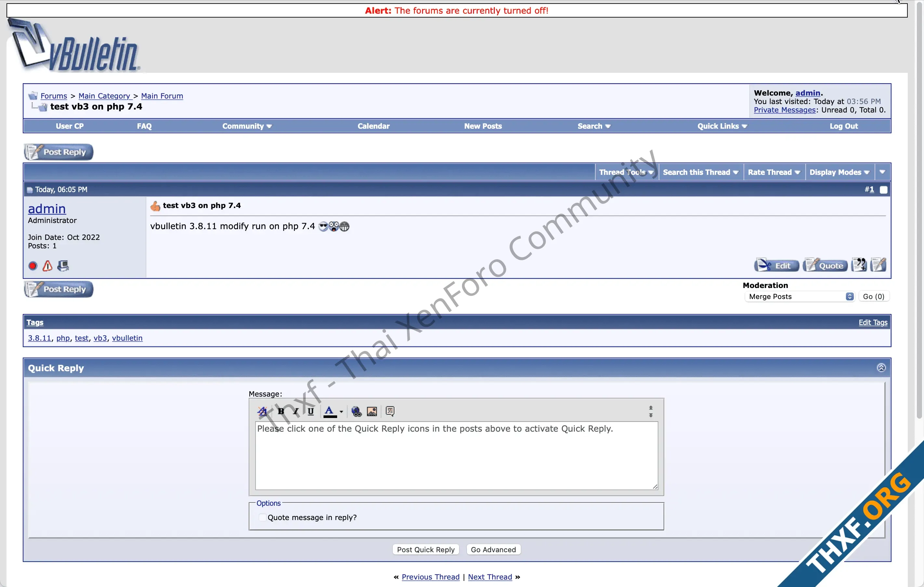Click the Wrap Quote tags icon
This screenshot has height=587, width=924.
coord(390,411)
